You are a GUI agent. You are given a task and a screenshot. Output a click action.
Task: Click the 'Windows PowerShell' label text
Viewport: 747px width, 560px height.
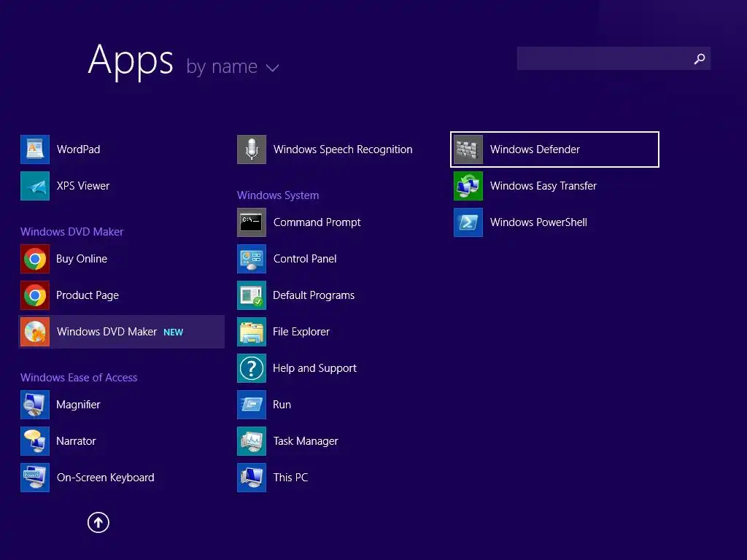(x=539, y=222)
